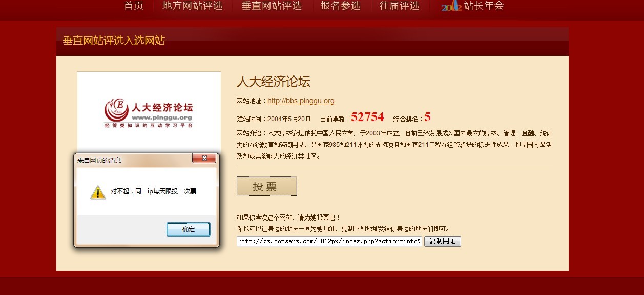Open 往届评选 in top navigation
Viewport: 644px width, 295px height.
400,6
